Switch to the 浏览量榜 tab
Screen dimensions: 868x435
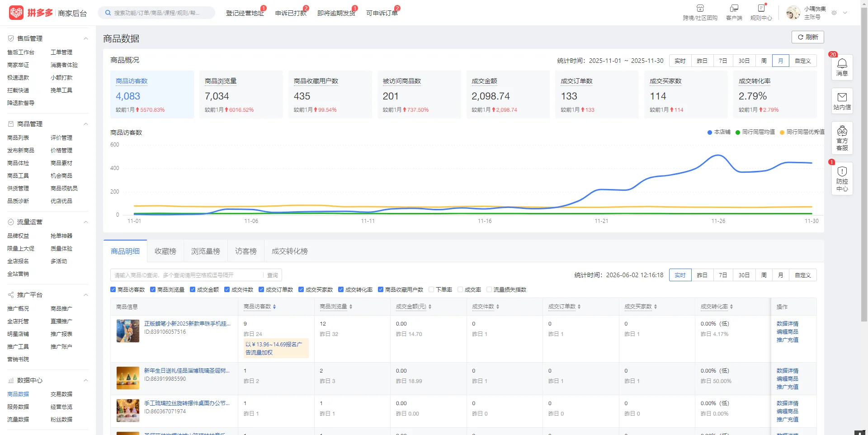click(206, 251)
